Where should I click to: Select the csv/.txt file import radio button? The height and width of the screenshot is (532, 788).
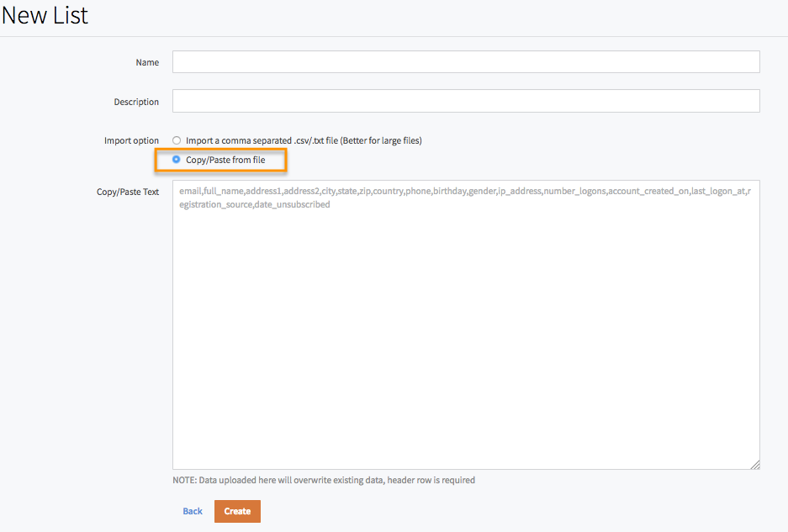click(177, 140)
